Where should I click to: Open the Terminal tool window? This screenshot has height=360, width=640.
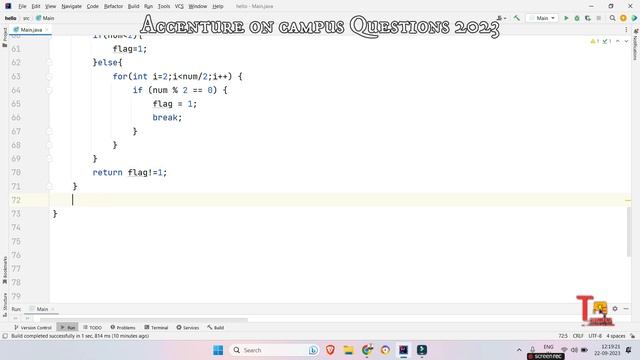156,327
